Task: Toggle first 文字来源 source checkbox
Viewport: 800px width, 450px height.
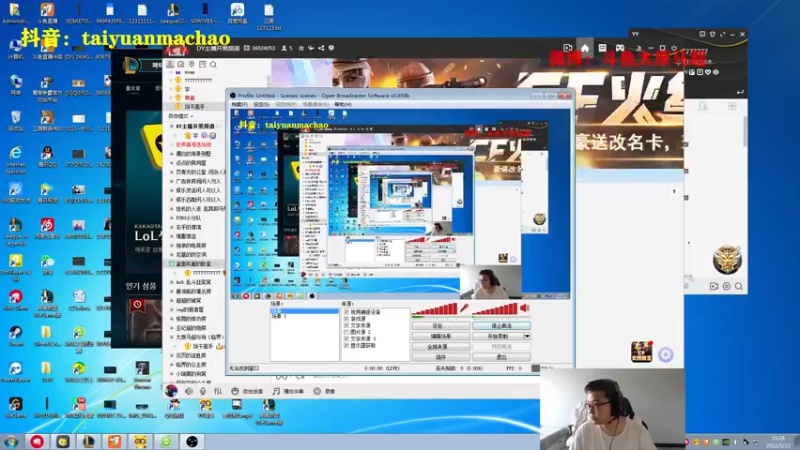Action: [x=346, y=325]
